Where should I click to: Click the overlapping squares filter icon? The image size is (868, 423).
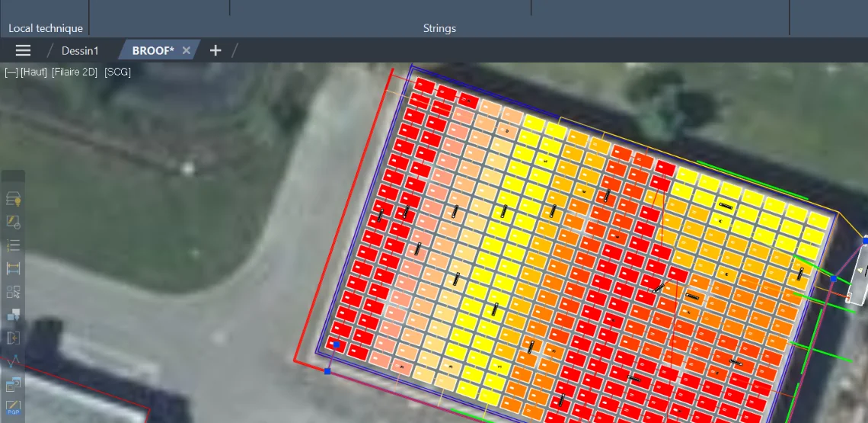point(13,315)
